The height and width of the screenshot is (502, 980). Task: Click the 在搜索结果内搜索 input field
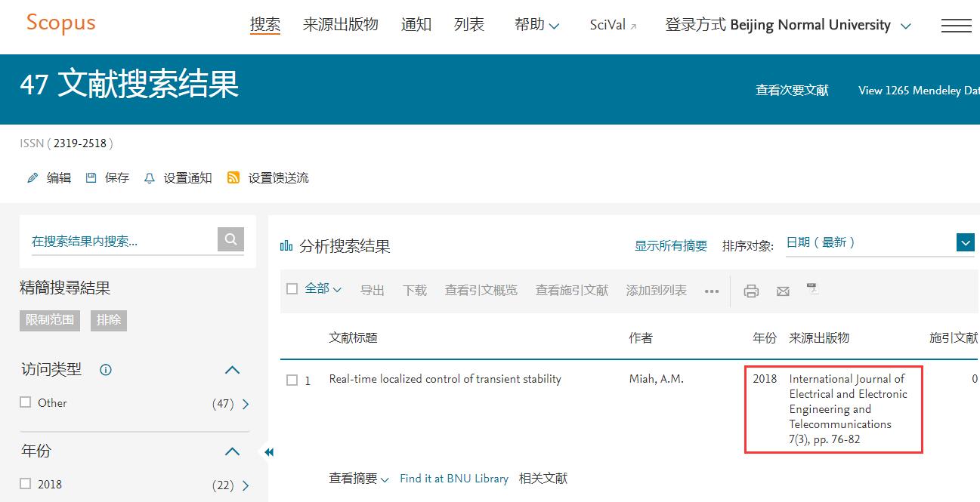click(x=121, y=242)
